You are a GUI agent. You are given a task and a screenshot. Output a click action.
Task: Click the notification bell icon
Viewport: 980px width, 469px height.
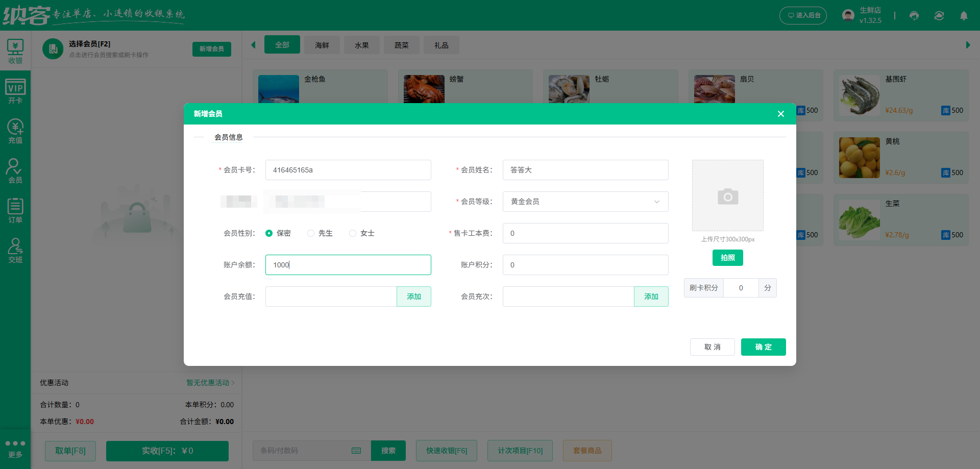(964, 16)
